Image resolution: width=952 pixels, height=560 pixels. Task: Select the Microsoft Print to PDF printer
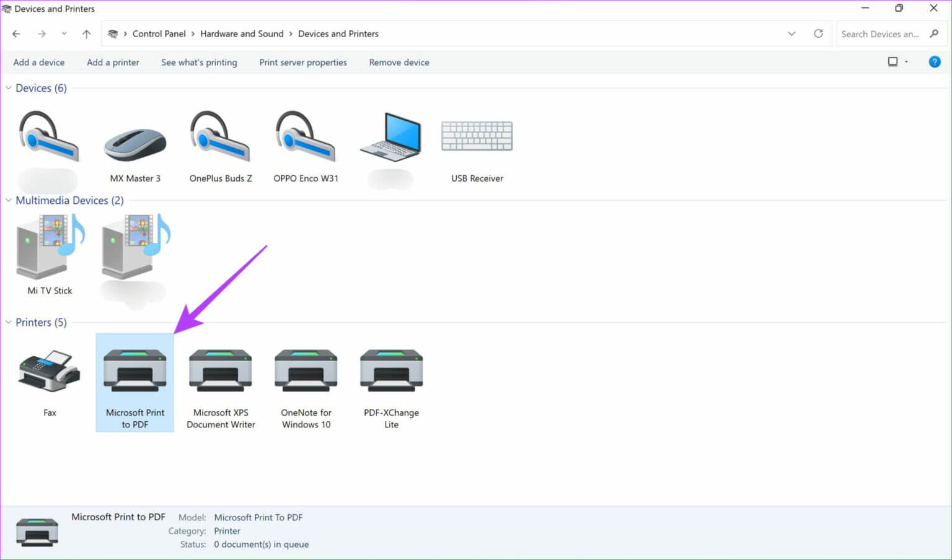pos(135,383)
